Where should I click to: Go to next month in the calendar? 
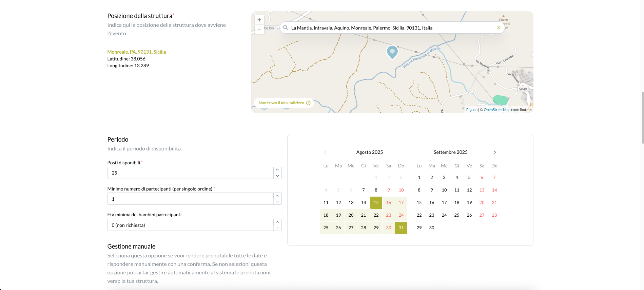pyautogui.click(x=494, y=152)
